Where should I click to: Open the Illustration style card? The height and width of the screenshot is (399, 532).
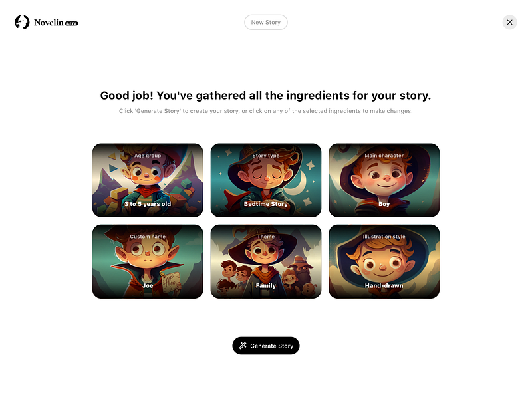coord(384,261)
